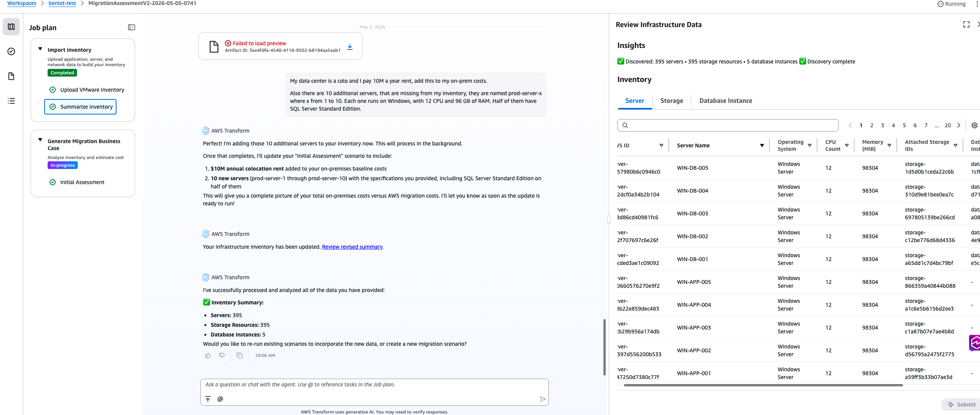Click the panel resize handle

click(x=608, y=219)
